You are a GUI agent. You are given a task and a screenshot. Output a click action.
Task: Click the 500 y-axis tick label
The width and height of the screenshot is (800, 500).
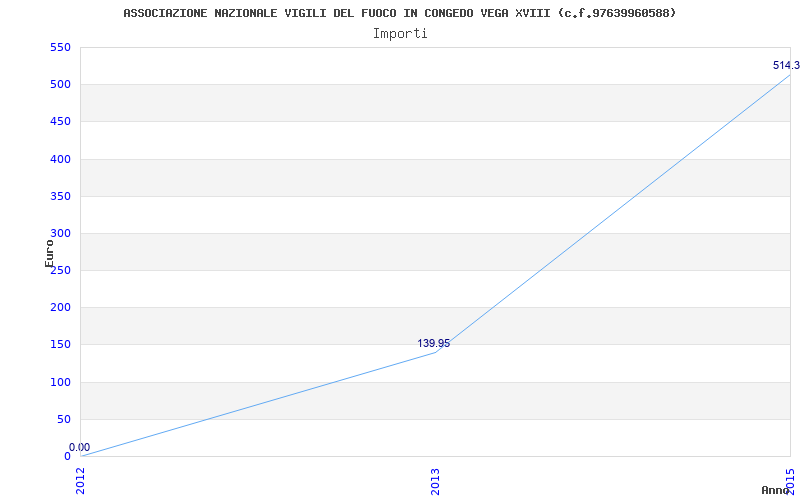60,85
